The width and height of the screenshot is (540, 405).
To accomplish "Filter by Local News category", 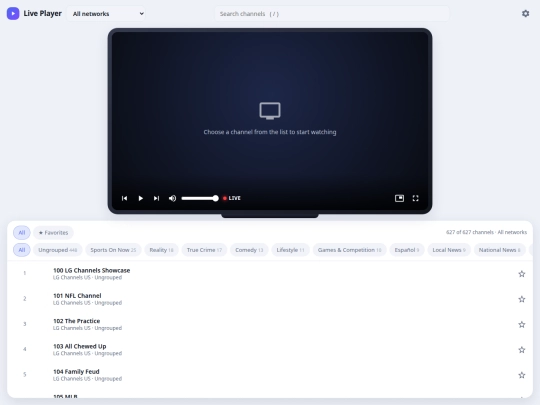I will point(449,250).
